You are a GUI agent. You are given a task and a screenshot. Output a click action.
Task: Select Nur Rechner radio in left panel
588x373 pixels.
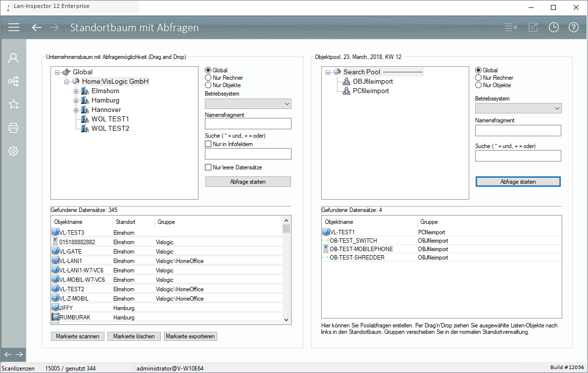(208, 78)
